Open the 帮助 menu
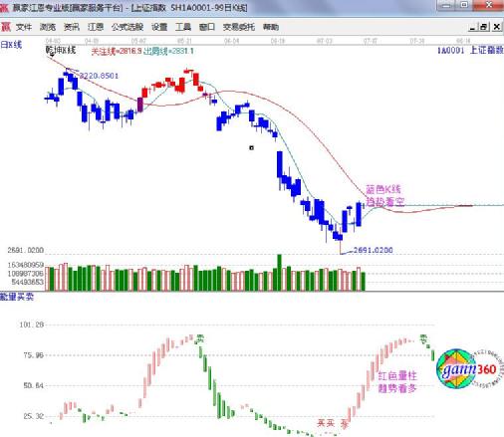504x437 pixels. pos(271,27)
